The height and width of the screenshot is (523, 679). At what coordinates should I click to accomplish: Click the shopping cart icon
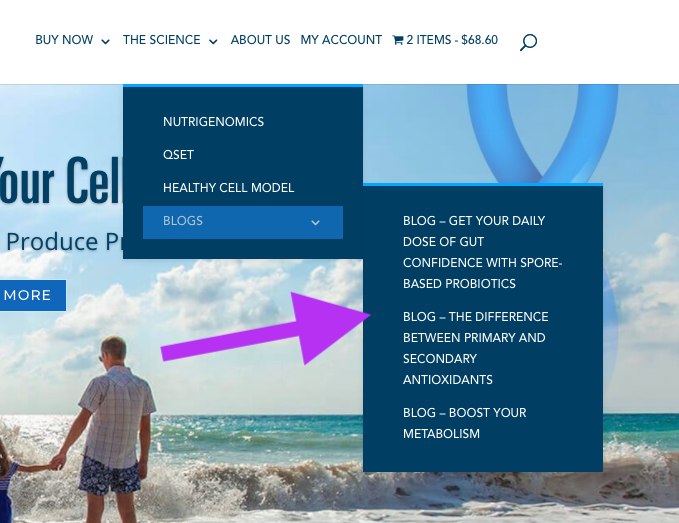pyautogui.click(x=398, y=40)
